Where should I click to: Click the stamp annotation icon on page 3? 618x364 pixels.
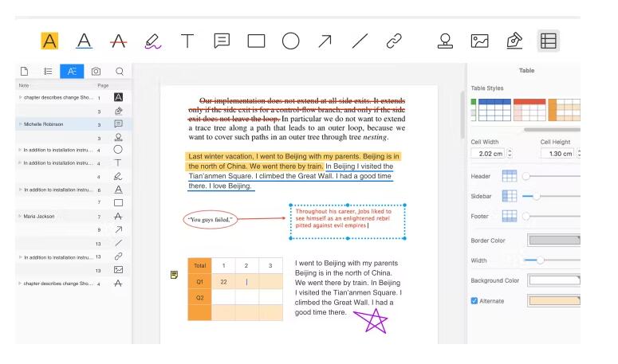click(x=118, y=137)
